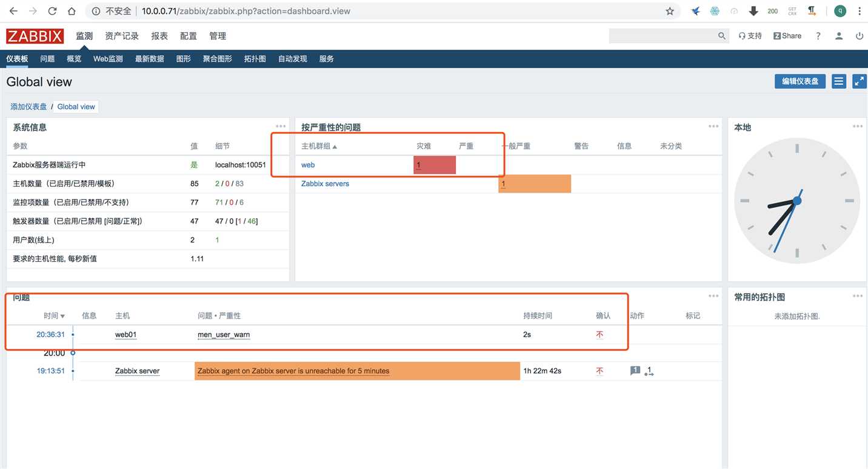Click the browser address bar URL
868x469 pixels.
click(x=245, y=11)
